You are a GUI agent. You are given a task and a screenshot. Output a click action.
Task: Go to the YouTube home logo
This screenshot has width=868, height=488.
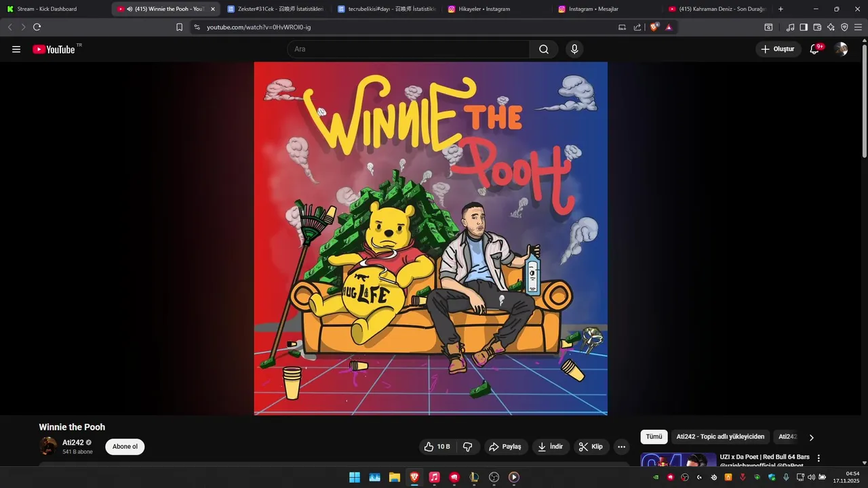54,49
